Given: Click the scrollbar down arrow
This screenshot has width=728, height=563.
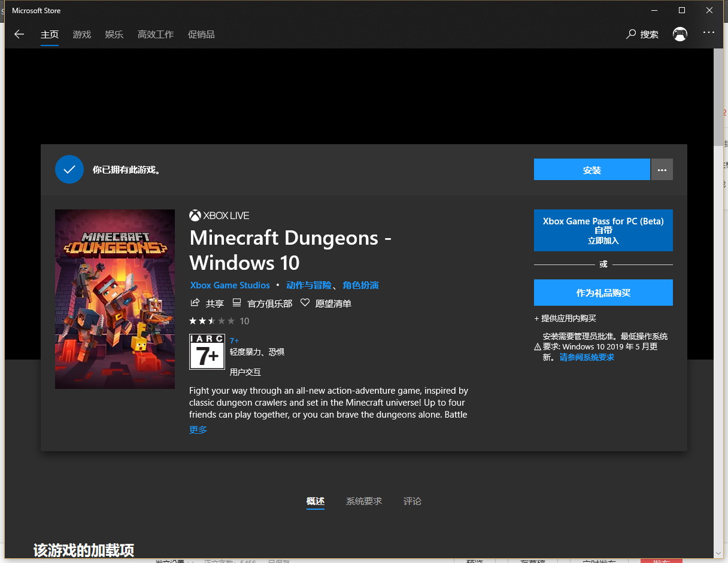Looking at the screenshot, I should coord(718,552).
